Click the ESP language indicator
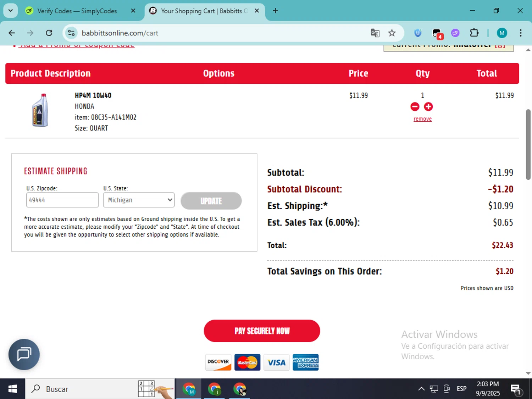This screenshot has width=532, height=399. click(461, 389)
